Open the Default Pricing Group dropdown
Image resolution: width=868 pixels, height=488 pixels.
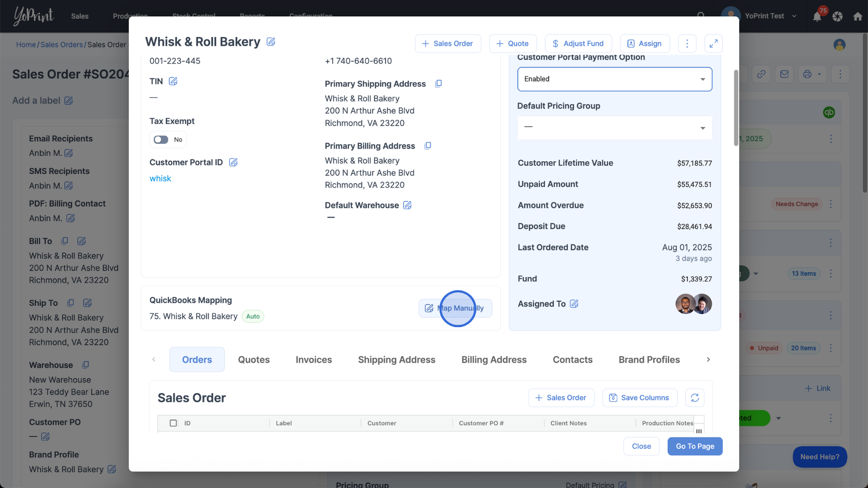(614, 127)
